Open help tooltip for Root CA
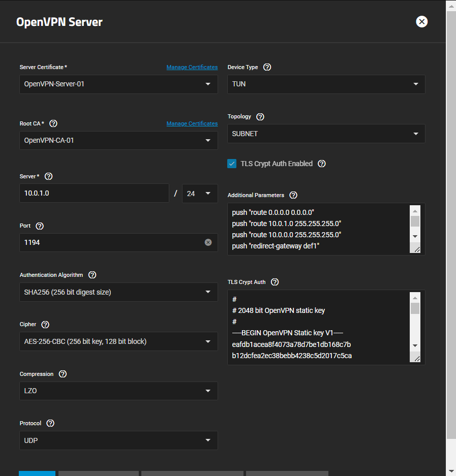Viewport: 456px width, 476px height. pyautogui.click(x=53, y=123)
